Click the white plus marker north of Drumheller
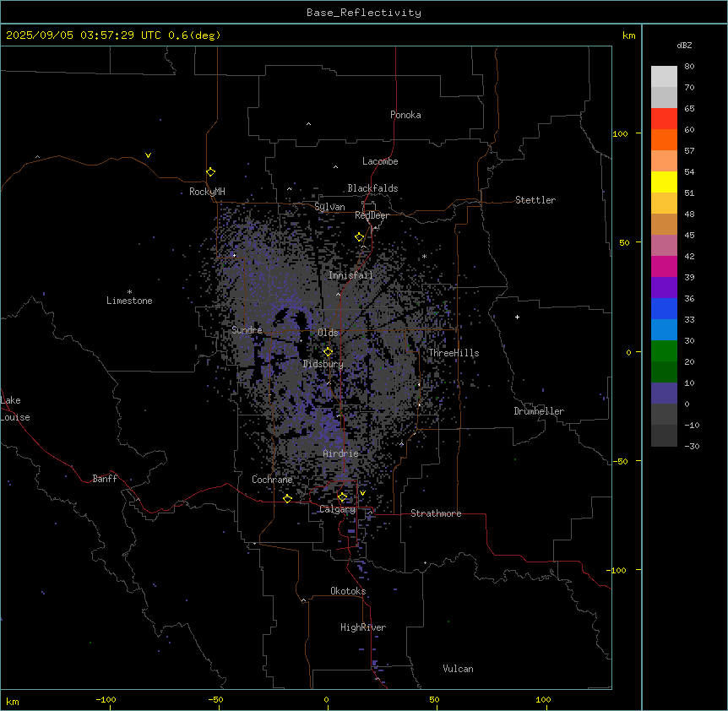Viewport: 728px width, 711px height. 517,317
